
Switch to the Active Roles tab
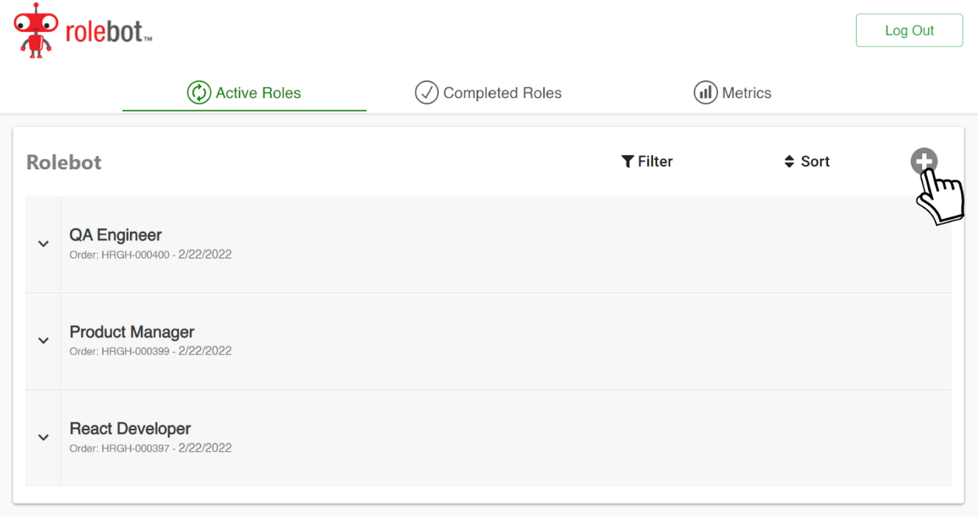coord(258,92)
